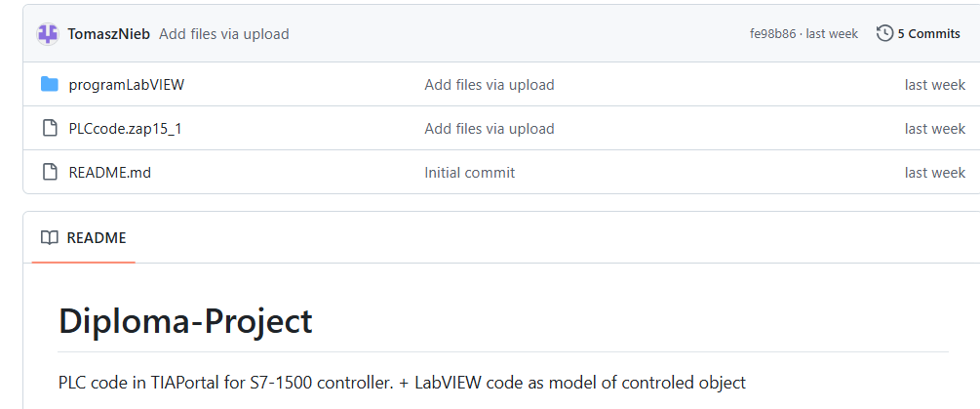Viewport: 980px width, 409px height.
Task: View all 5 Commits
Action: click(928, 34)
